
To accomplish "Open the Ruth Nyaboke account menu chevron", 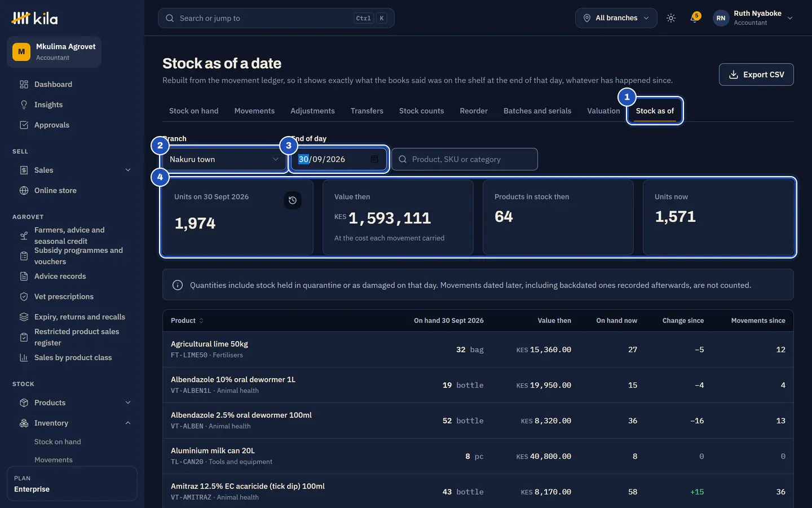I will tap(790, 18).
